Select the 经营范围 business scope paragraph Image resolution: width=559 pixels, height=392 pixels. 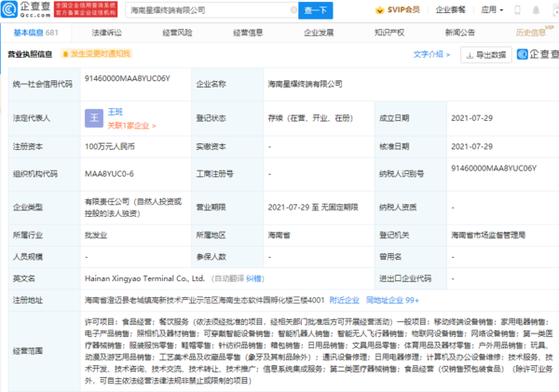coord(319,351)
